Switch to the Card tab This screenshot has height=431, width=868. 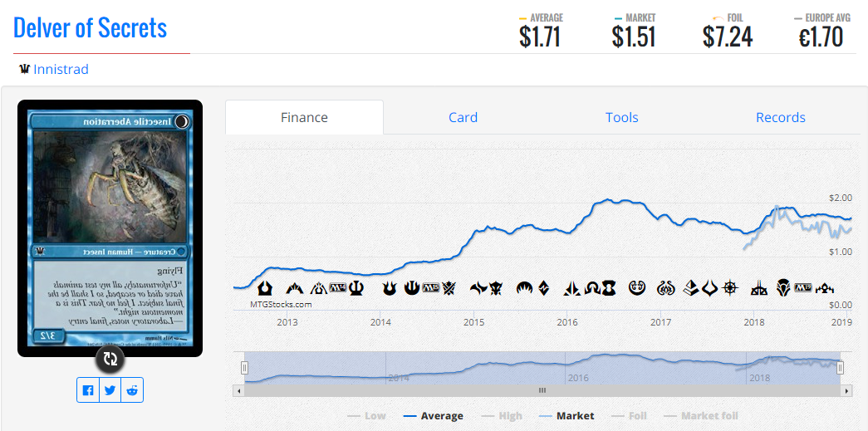[x=463, y=117]
